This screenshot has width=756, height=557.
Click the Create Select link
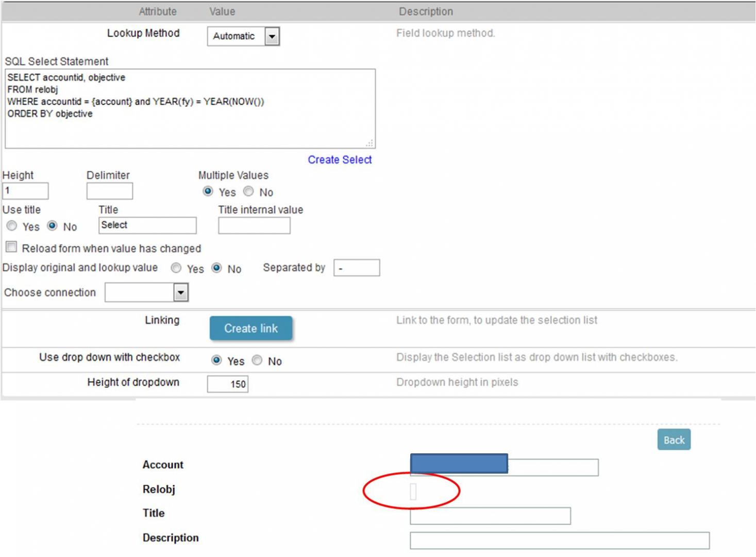pyautogui.click(x=340, y=160)
